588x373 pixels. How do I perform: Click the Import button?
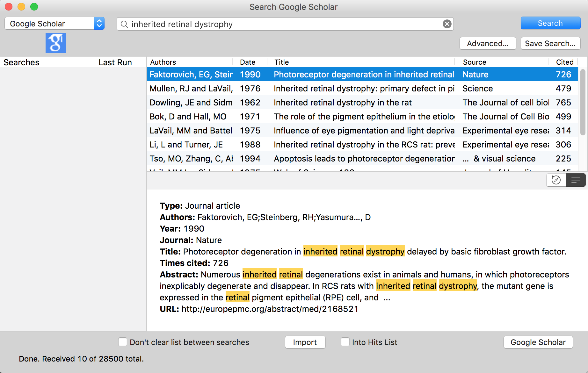tap(305, 342)
